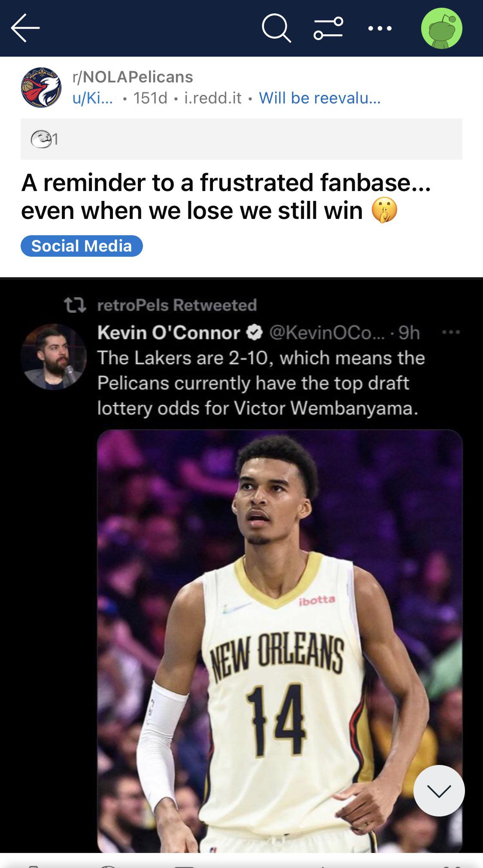
Task: Open the green Snoo profile avatar
Action: [x=441, y=28]
